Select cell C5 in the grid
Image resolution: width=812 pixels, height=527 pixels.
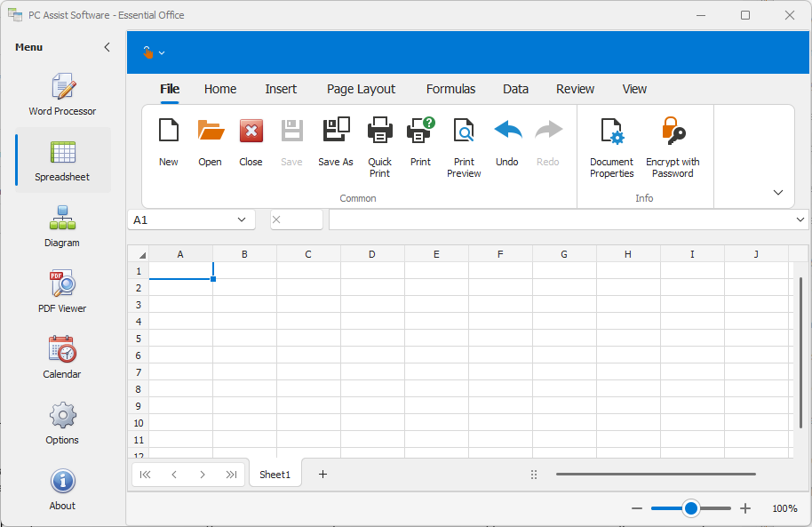pos(308,338)
